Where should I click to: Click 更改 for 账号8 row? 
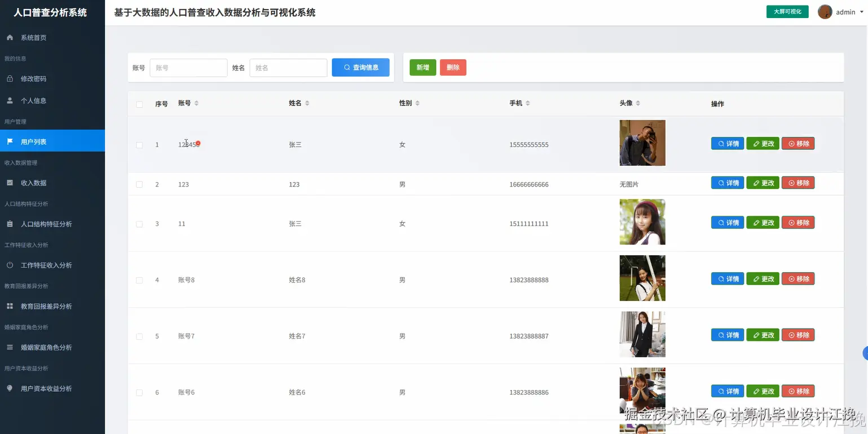click(763, 279)
